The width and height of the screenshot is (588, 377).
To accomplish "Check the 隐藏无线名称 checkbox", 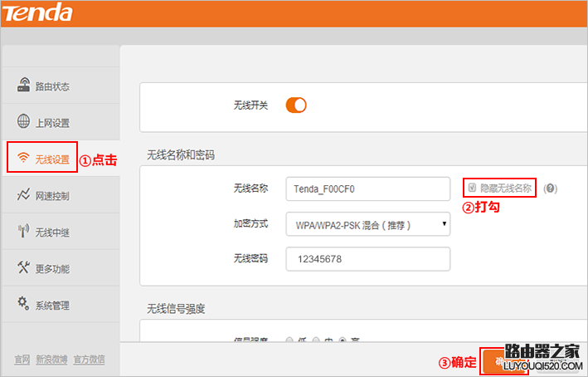I will pos(472,188).
